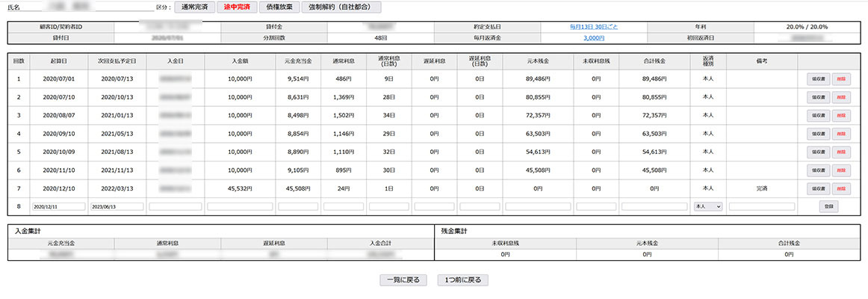Open the 本人 repayment type dropdown
This screenshot has width=868, height=299.
[x=707, y=206]
